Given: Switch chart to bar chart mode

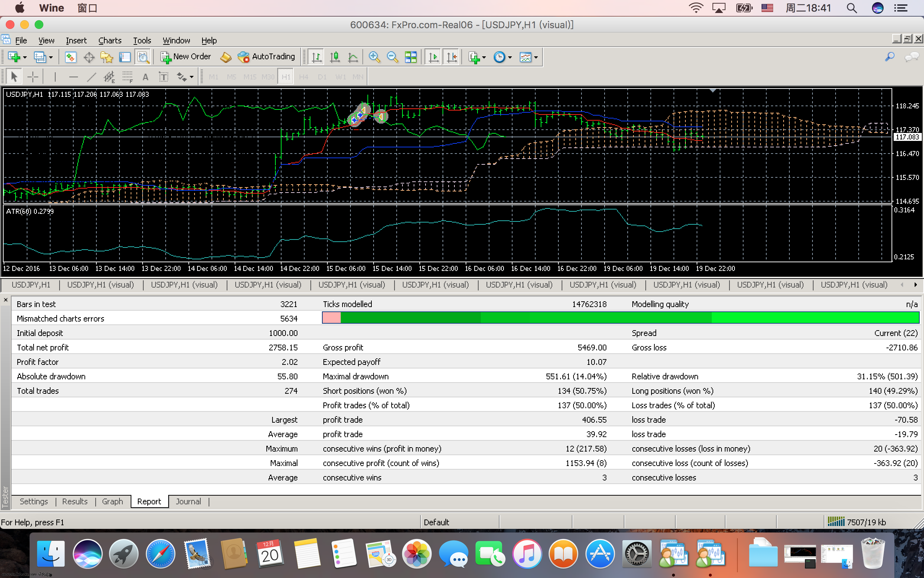Looking at the screenshot, I should click(316, 57).
